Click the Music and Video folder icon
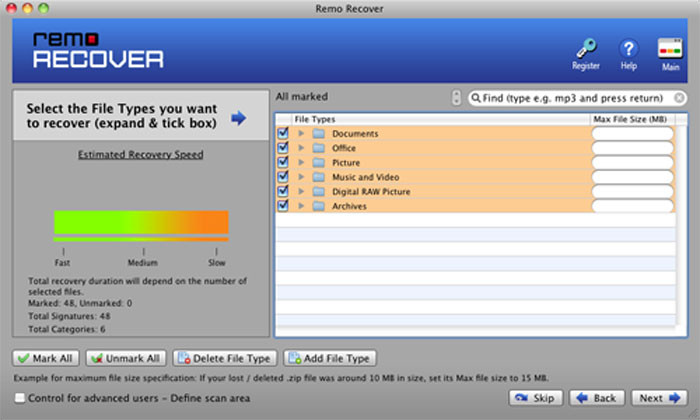The width and height of the screenshot is (700, 420). (319, 177)
